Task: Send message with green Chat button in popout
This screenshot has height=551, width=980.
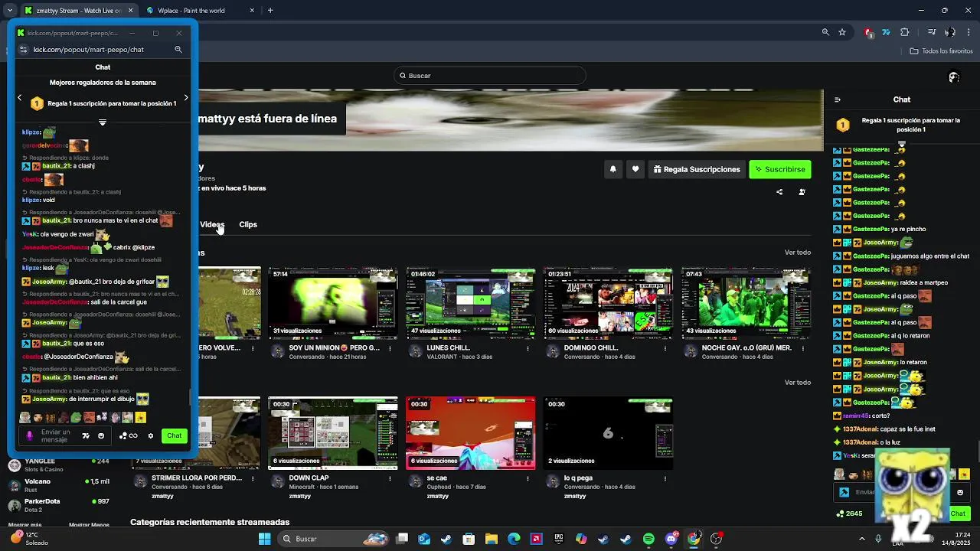Action: (175, 436)
